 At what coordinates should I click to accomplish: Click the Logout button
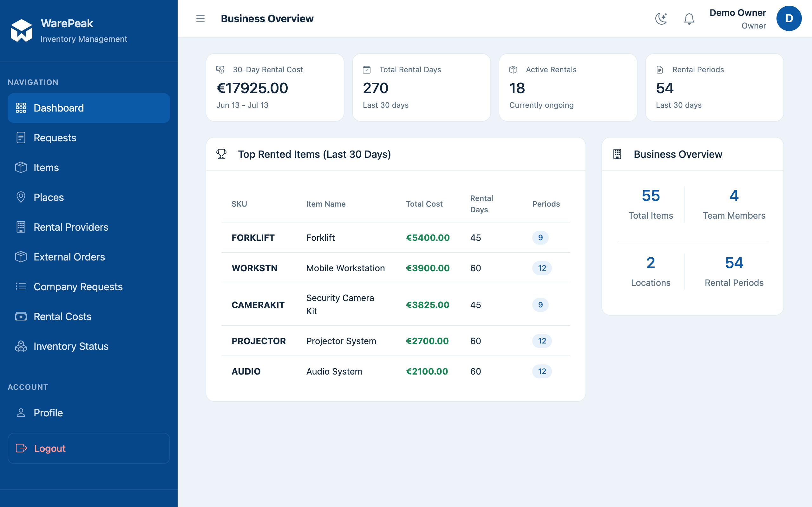click(88, 448)
